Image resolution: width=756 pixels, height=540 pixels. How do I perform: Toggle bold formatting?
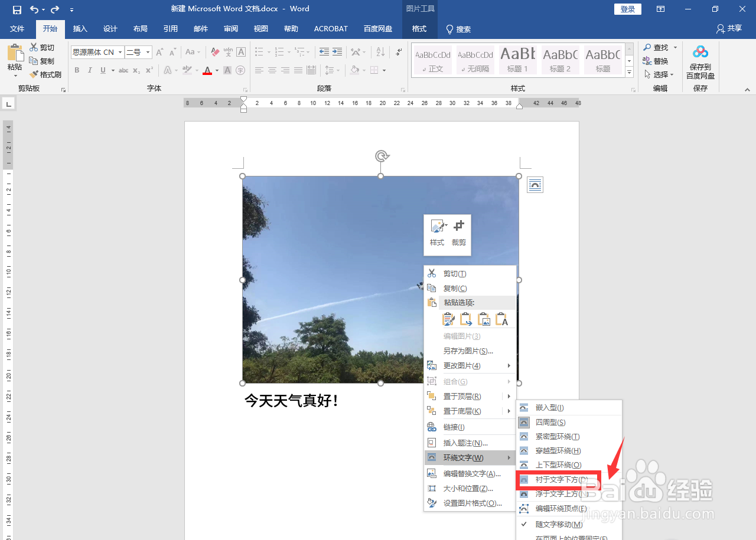[77, 70]
